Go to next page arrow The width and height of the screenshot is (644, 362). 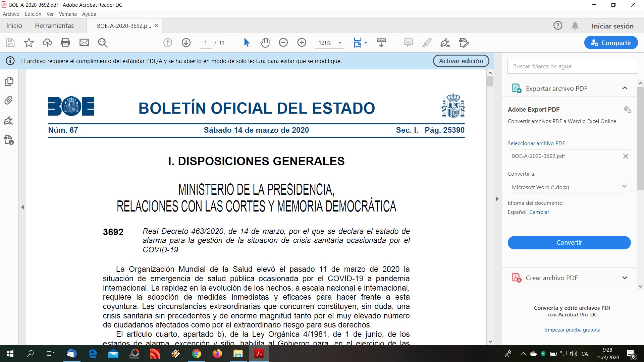(x=186, y=43)
